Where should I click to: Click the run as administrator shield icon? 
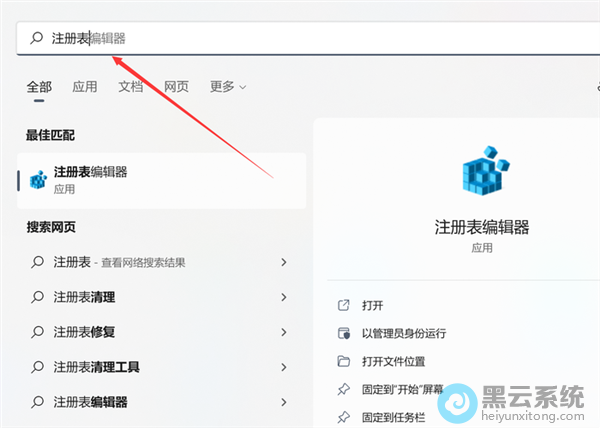[x=344, y=333]
